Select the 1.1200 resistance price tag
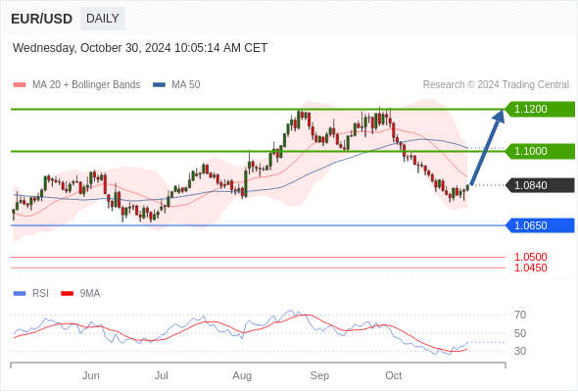The image size is (578, 392). coord(540,109)
